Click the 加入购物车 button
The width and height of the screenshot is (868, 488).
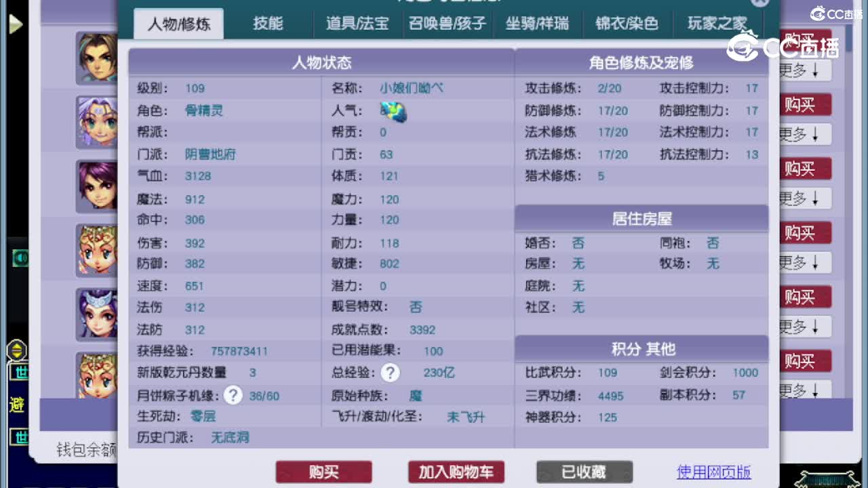pos(456,472)
